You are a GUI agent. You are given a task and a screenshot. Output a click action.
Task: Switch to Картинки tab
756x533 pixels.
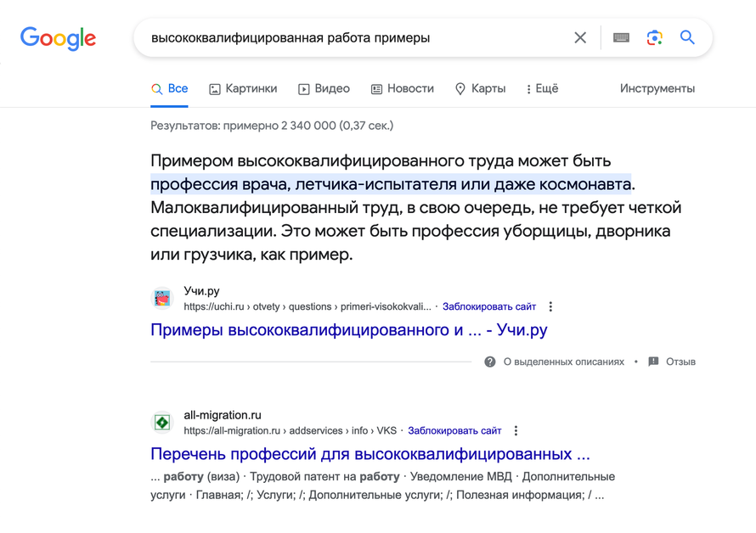tap(243, 88)
